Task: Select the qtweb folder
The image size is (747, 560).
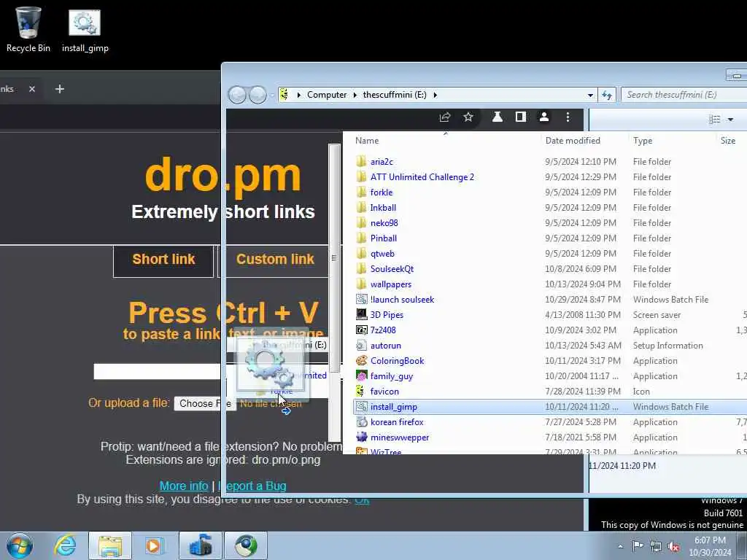Action: [382, 253]
